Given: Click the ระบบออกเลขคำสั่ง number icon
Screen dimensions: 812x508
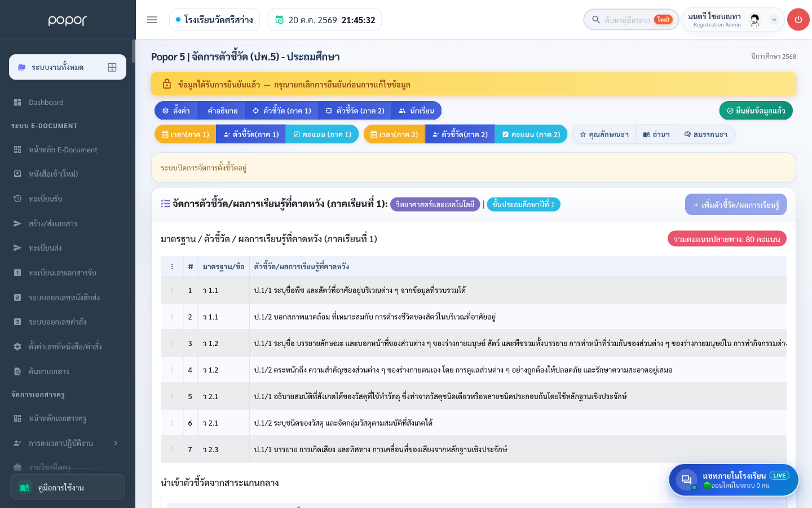Looking at the screenshot, I should coord(17,322).
